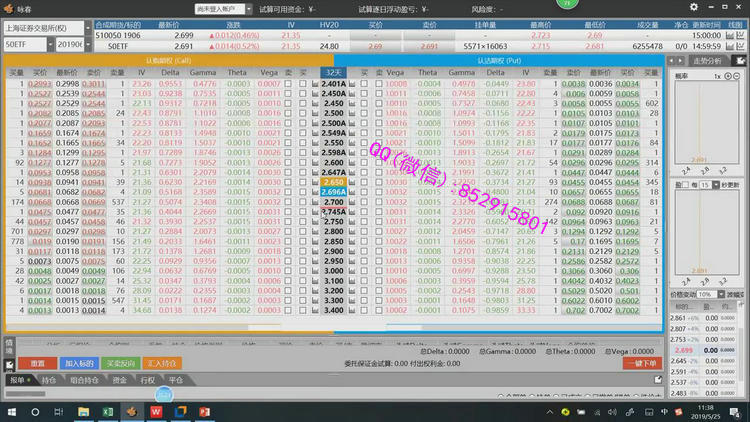Select the 资金 tab
750x422 pixels.
click(119, 380)
